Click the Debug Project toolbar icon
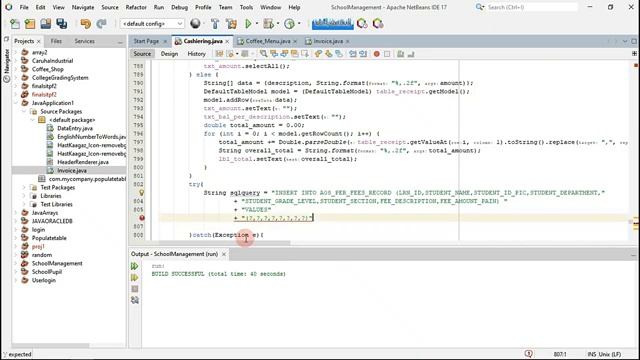The width and height of the screenshot is (640, 360). (x=268, y=24)
